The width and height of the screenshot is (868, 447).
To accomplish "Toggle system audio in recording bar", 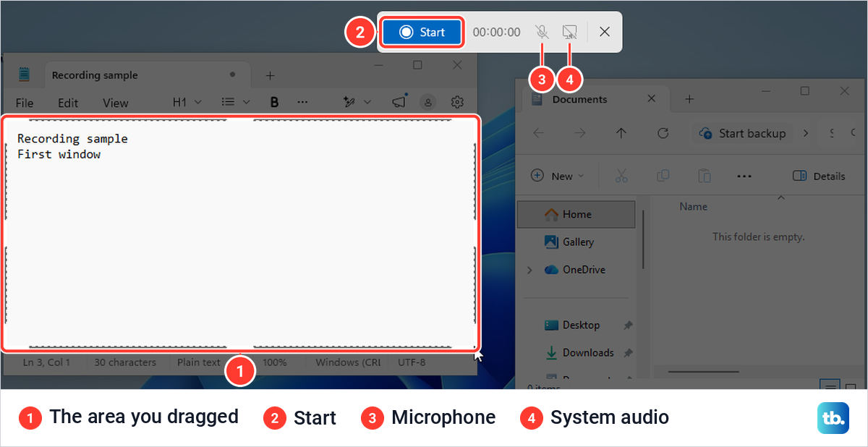I will pos(570,32).
